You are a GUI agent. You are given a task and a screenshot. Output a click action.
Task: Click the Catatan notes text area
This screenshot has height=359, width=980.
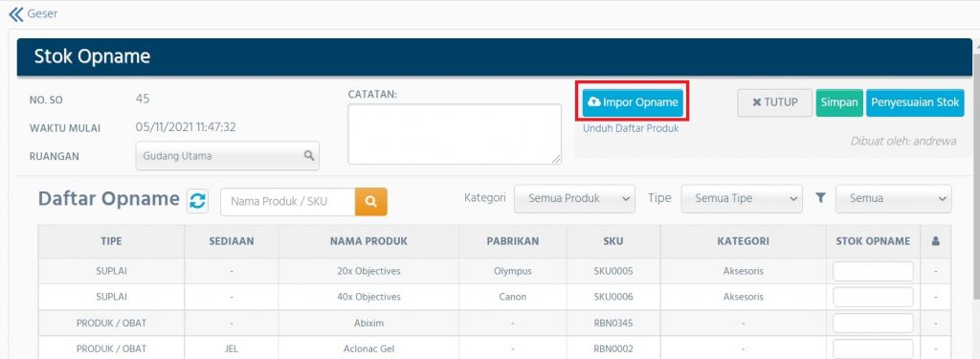click(x=455, y=134)
